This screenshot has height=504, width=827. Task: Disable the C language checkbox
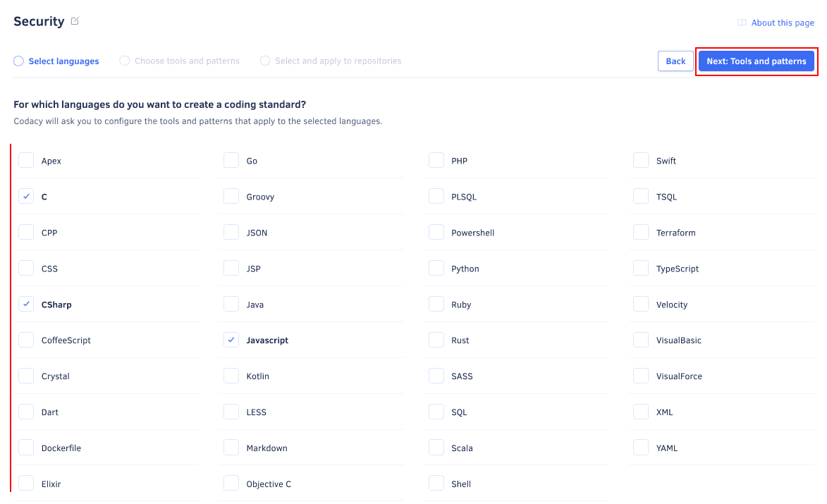coord(26,196)
